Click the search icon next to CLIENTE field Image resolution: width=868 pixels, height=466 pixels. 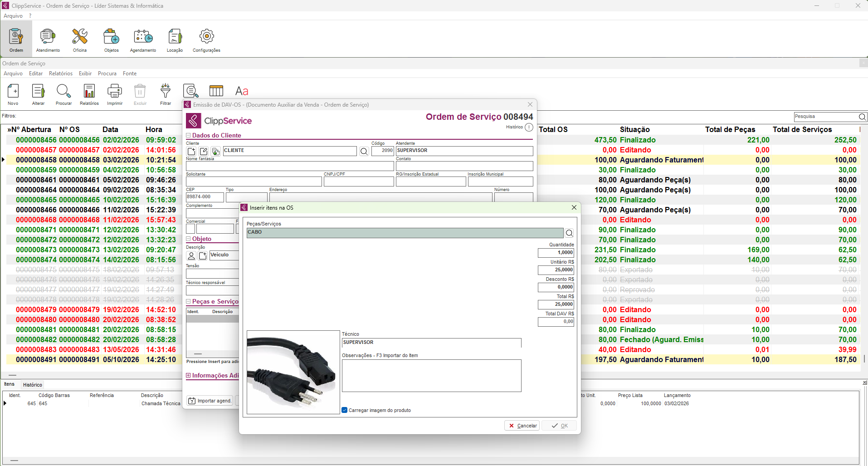[364, 152]
